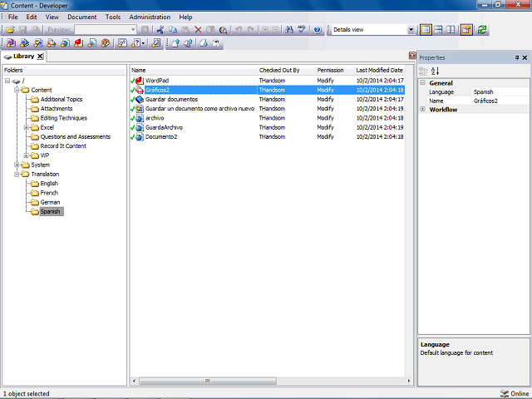Create a new module with the purple icon
The width and height of the screenshot is (532, 399).
coord(11,43)
